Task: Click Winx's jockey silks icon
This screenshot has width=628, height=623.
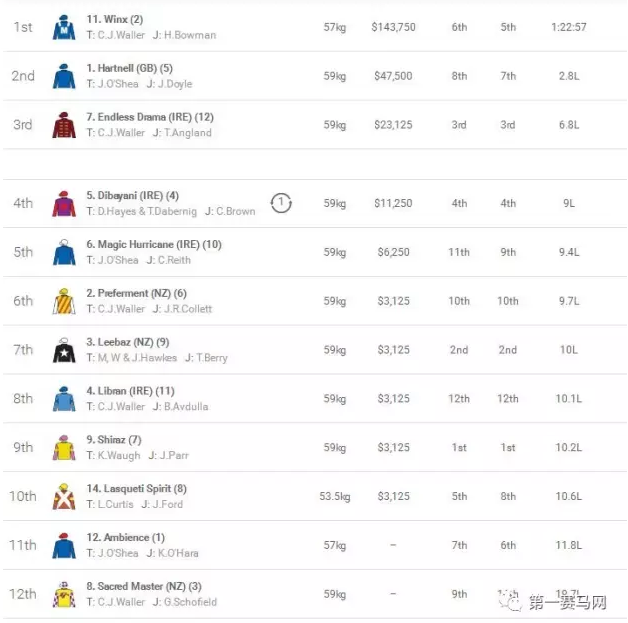Action: point(64,27)
